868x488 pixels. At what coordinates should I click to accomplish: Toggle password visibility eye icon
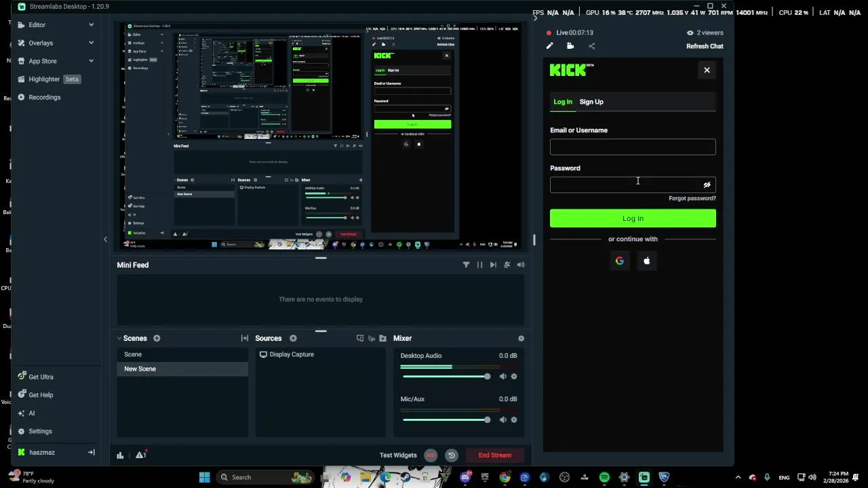[x=707, y=185]
